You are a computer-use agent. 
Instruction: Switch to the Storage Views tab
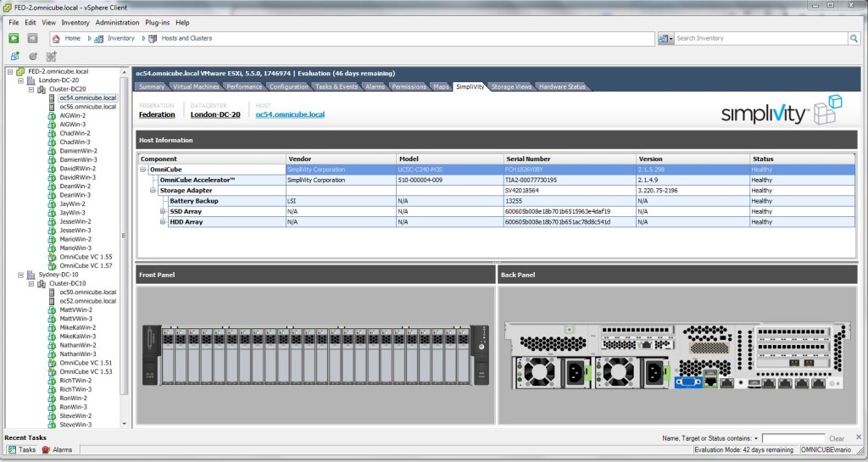click(511, 86)
